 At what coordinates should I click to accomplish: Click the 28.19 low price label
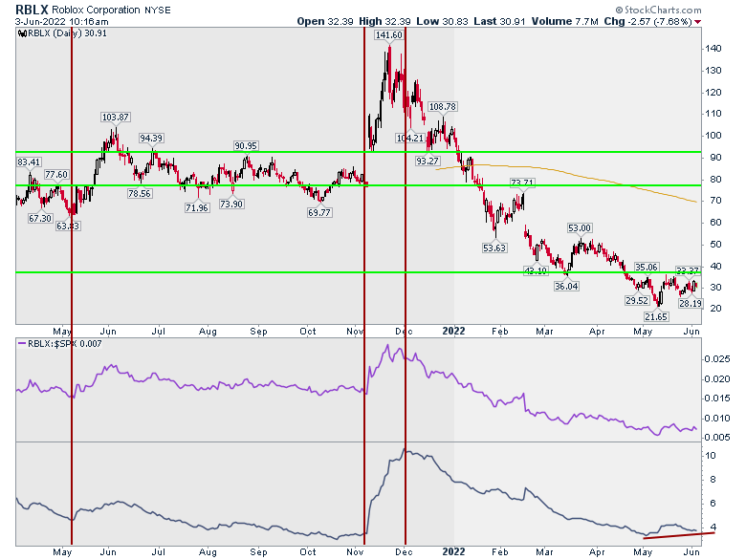coord(690,303)
